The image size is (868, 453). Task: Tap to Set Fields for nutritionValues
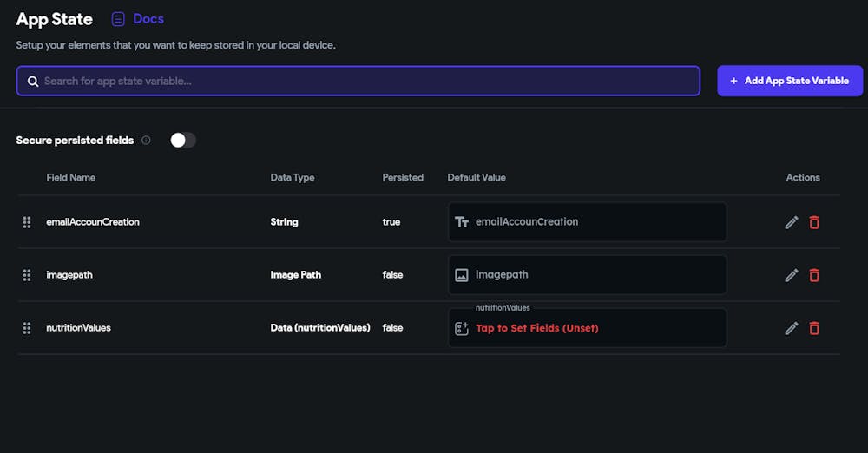[536, 328]
